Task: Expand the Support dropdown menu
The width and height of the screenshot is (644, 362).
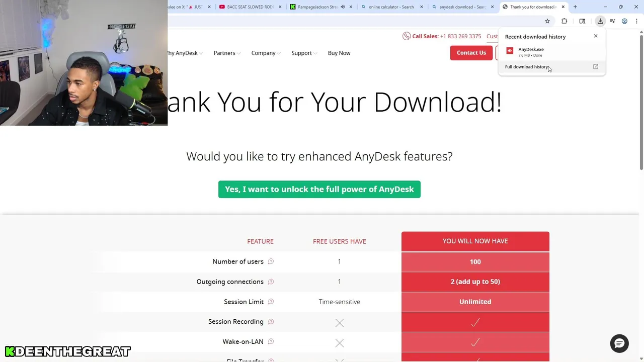Action: pyautogui.click(x=304, y=53)
